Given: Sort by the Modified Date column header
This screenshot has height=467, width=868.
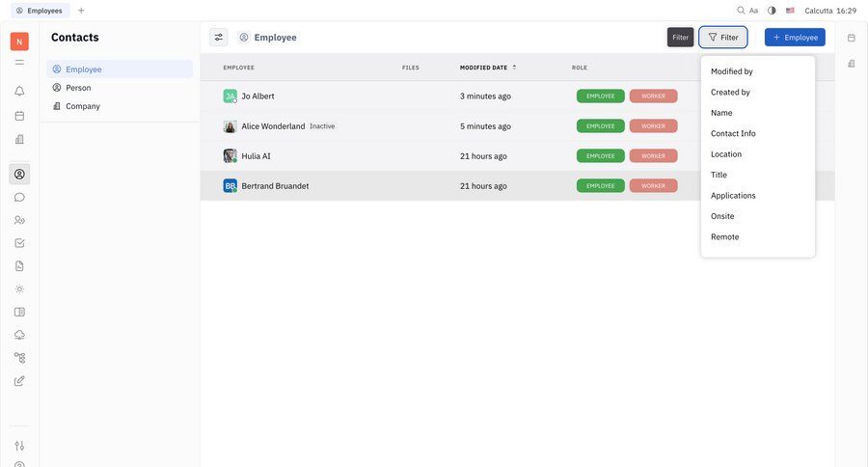Looking at the screenshot, I should pos(484,68).
